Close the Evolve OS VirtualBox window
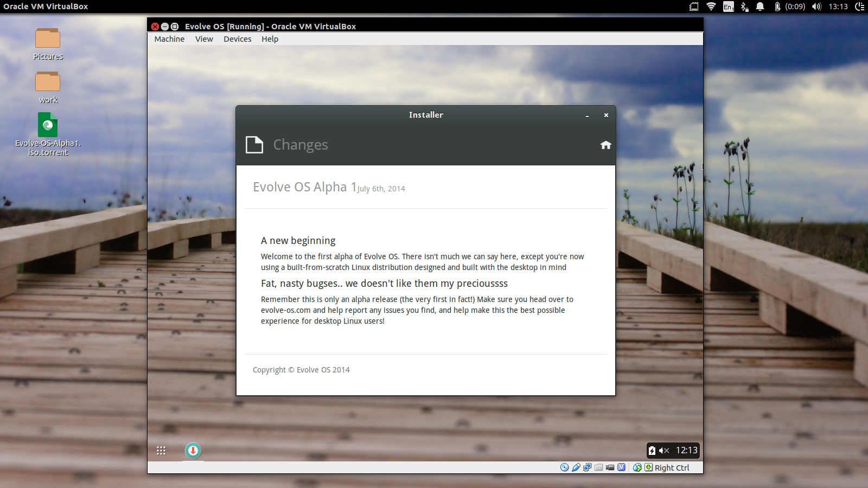Viewport: 868px width, 488px height. click(155, 26)
